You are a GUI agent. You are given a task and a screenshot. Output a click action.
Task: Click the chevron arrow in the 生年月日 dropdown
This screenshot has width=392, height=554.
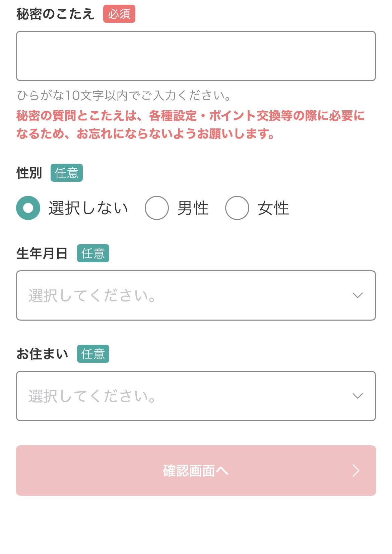coord(357,295)
